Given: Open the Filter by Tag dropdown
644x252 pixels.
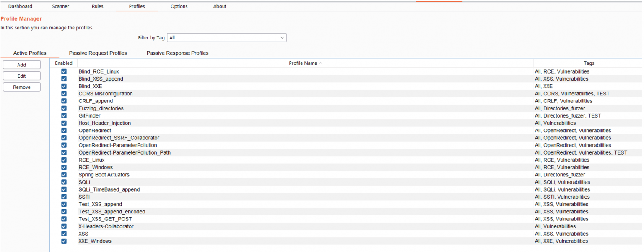Looking at the screenshot, I should 226,37.
